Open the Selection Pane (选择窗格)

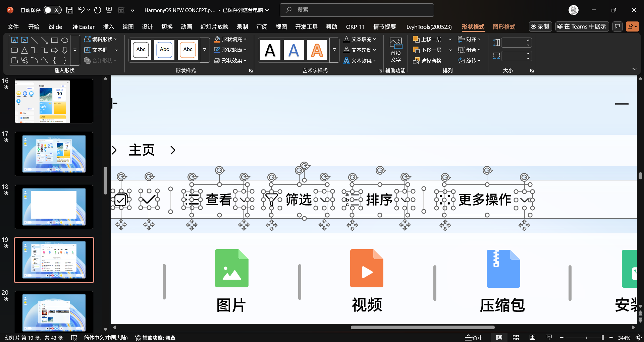[427, 61]
